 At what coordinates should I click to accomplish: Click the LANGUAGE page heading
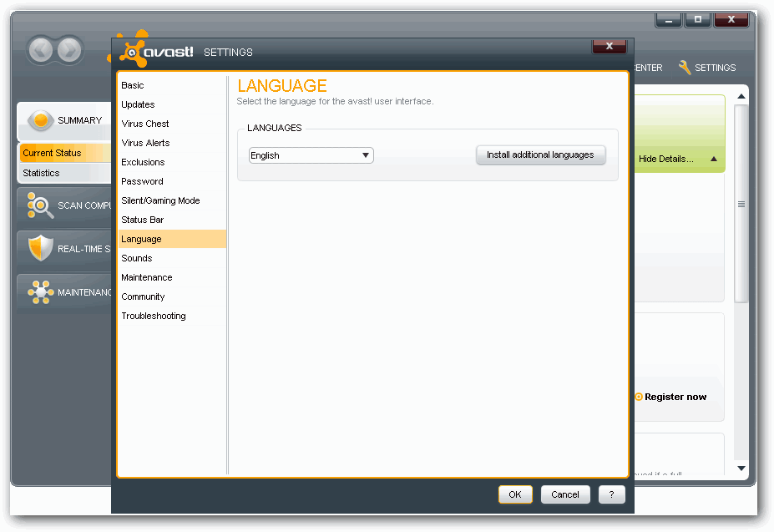point(282,86)
